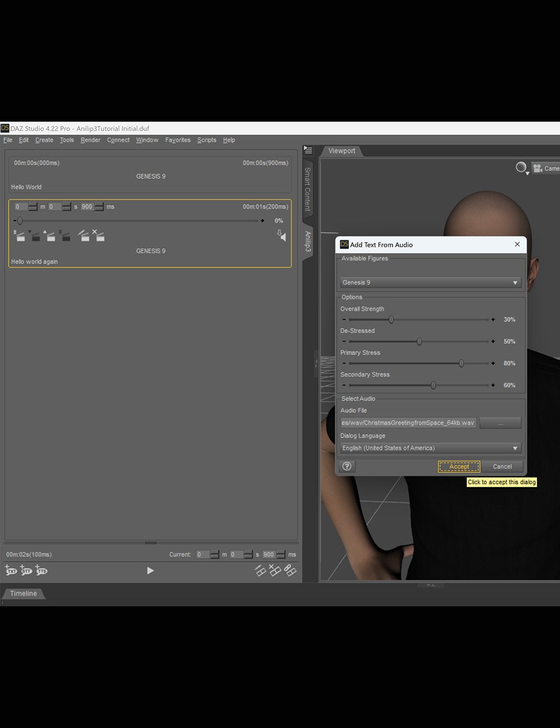
Task: Open the Dialog Language dropdown
Action: (430, 448)
